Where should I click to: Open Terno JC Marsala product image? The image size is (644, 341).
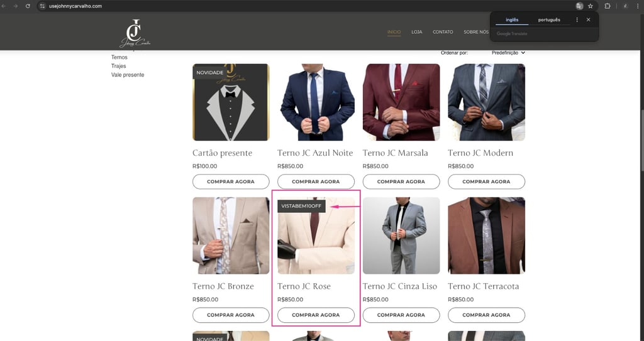[401, 102]
